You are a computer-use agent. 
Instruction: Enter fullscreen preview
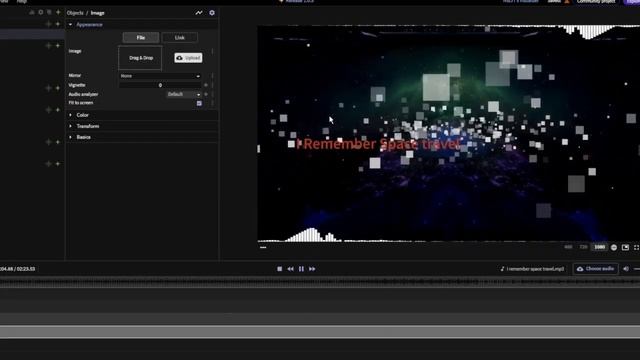pyautogui.click(x=636, y=247)
